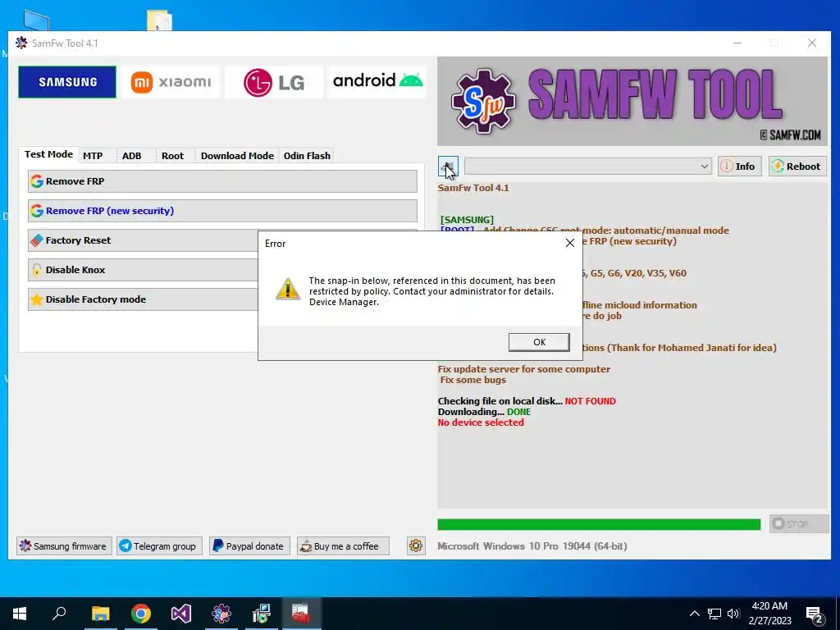Screen dimensions: 840x630
Task: Click the network tray icon
Action: (x=714, y=614)
